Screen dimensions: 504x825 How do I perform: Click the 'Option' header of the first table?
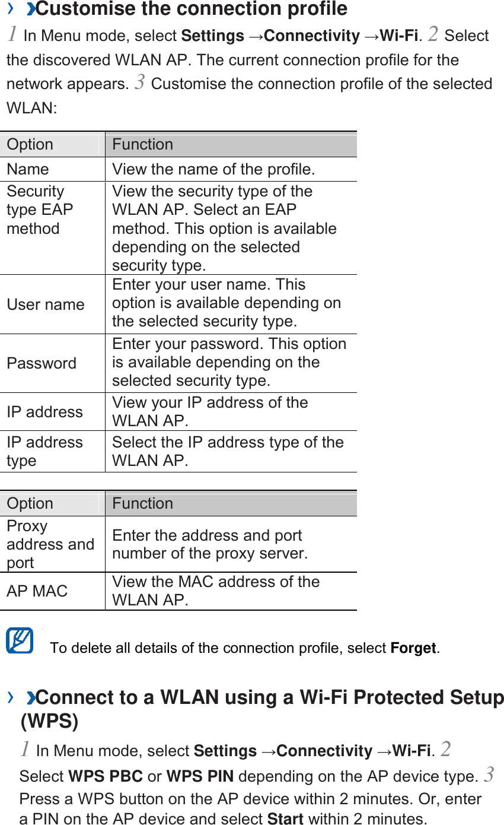point(30,144)
